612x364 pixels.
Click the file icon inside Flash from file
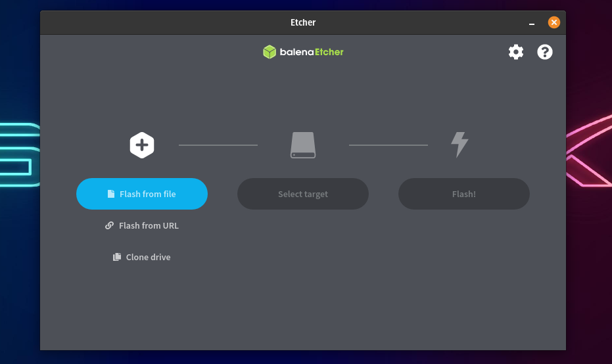coord(111,194)
